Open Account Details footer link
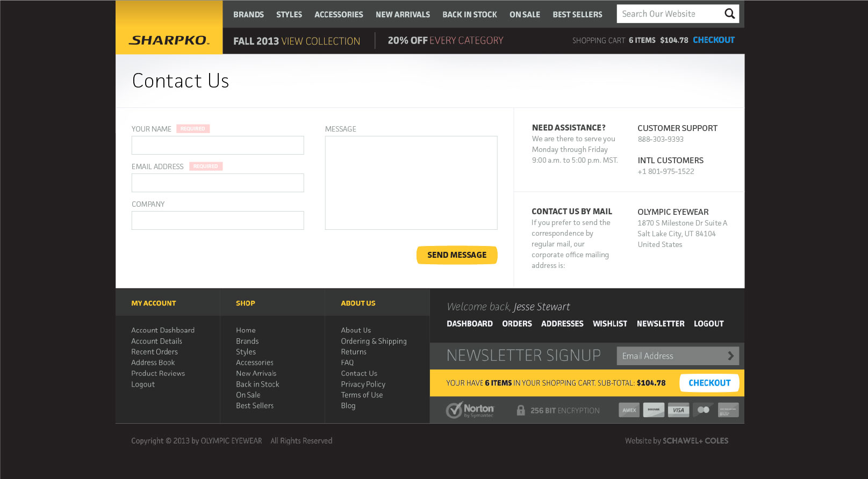This screenshot has height=479, width=868. (156, 341)
